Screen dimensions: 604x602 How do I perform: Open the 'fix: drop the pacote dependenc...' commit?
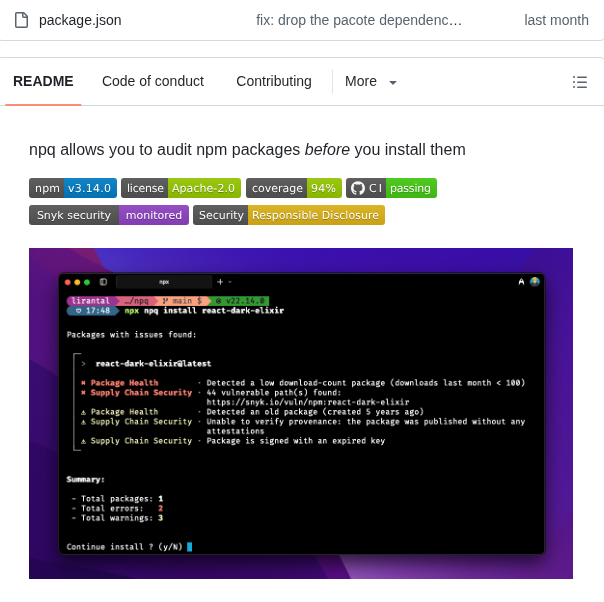pyautogui.click(x=359, y=20)
